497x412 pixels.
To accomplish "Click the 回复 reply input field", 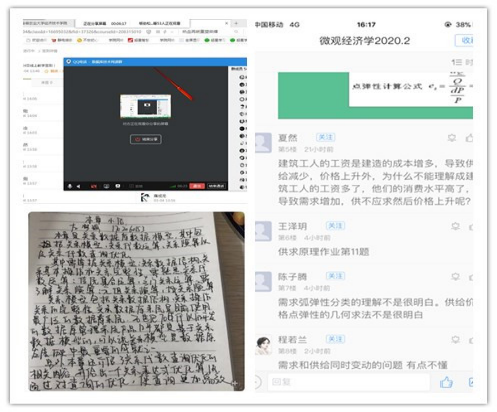I will pos(349,382).
